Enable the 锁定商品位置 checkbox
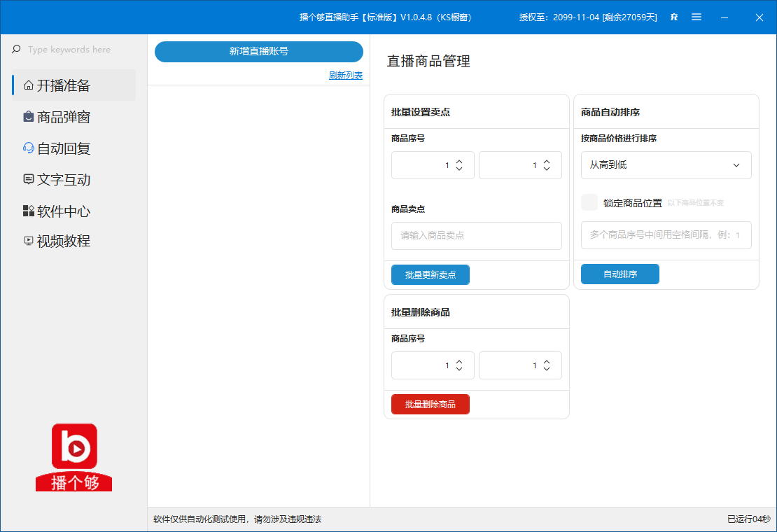This screenshot has height=532, width=777. click(x=589, y=202)
